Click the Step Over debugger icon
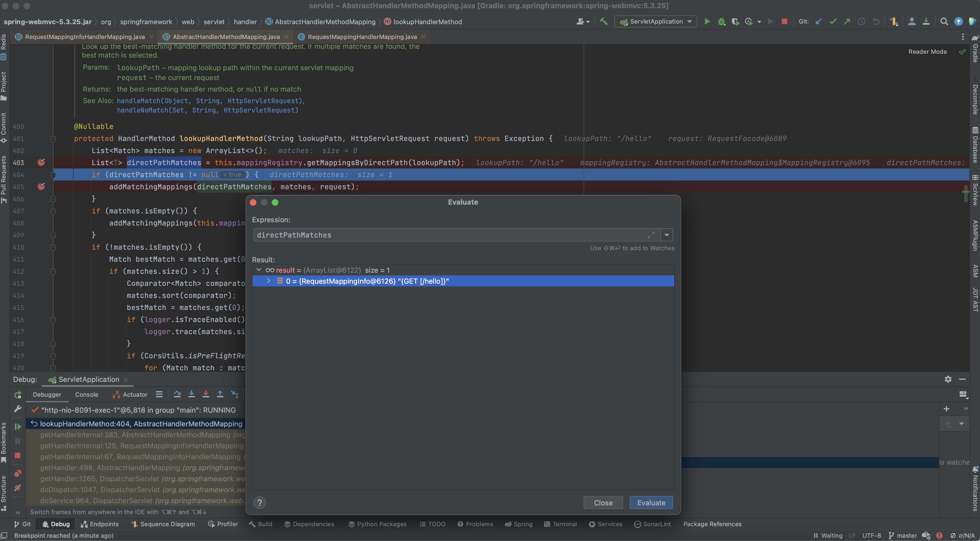Screen dimensions: 980x541 pos(177,394)
